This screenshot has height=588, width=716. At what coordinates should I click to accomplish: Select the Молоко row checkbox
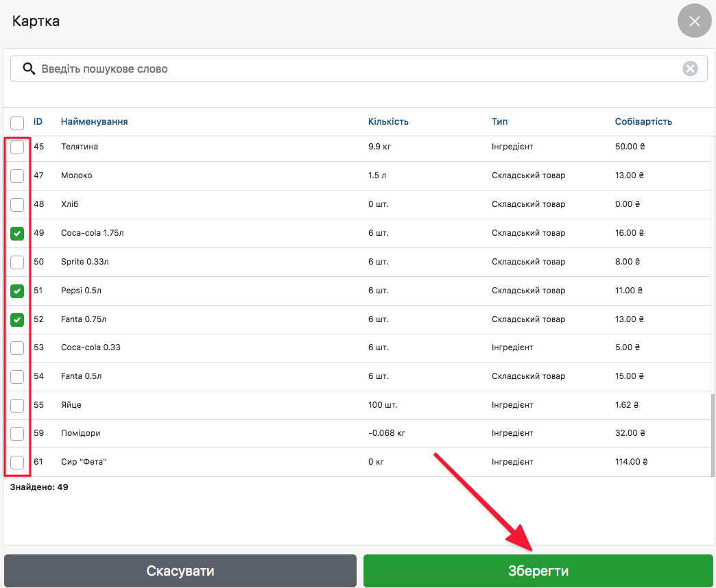(x=17, y=176)
